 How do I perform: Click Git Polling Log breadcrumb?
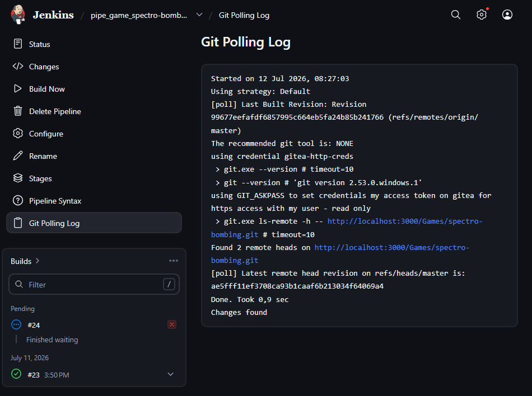click(244, 15)
